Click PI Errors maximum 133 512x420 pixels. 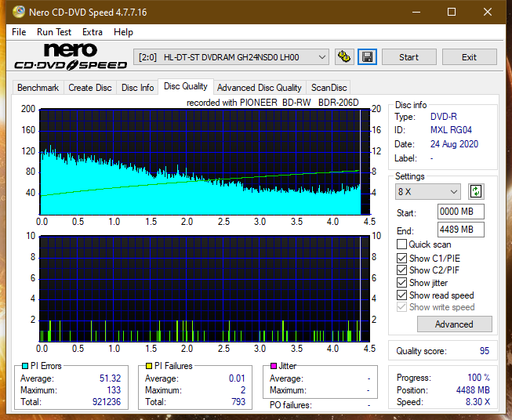click(114, 390)
